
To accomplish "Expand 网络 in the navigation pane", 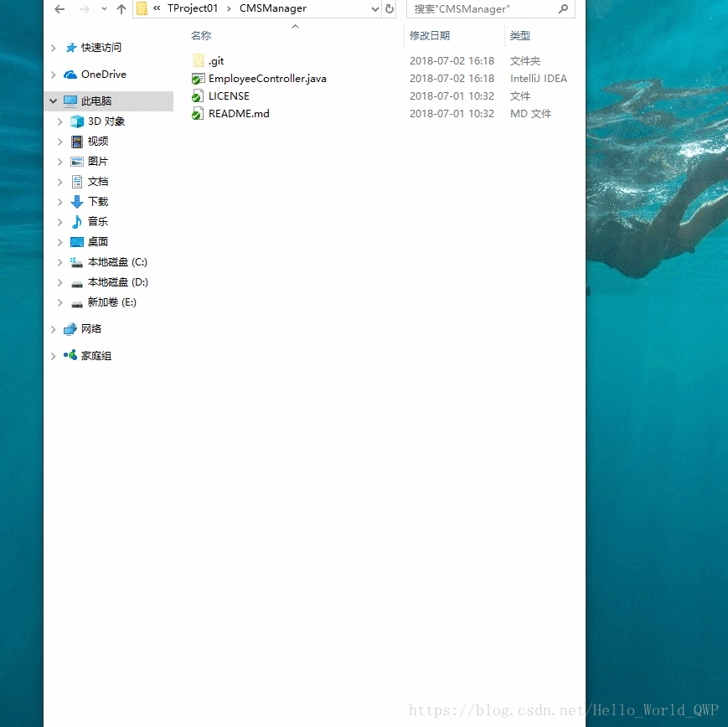I will (54, 330).
